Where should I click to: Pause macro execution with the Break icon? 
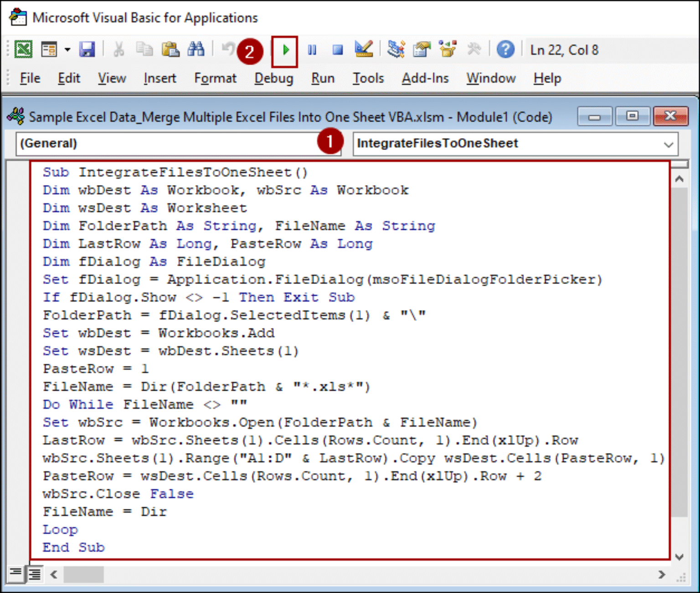click(x=312, y=50)
